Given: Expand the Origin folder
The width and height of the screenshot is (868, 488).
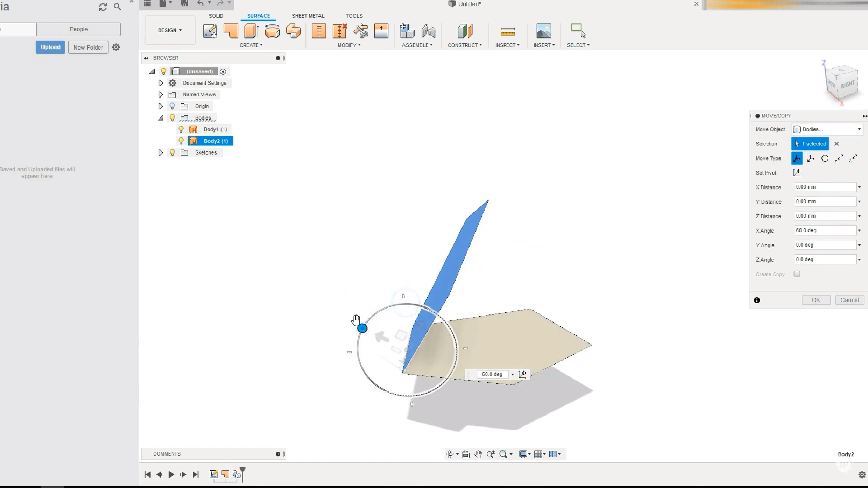Looking at the screenshot, I should [x=160, y=106].
